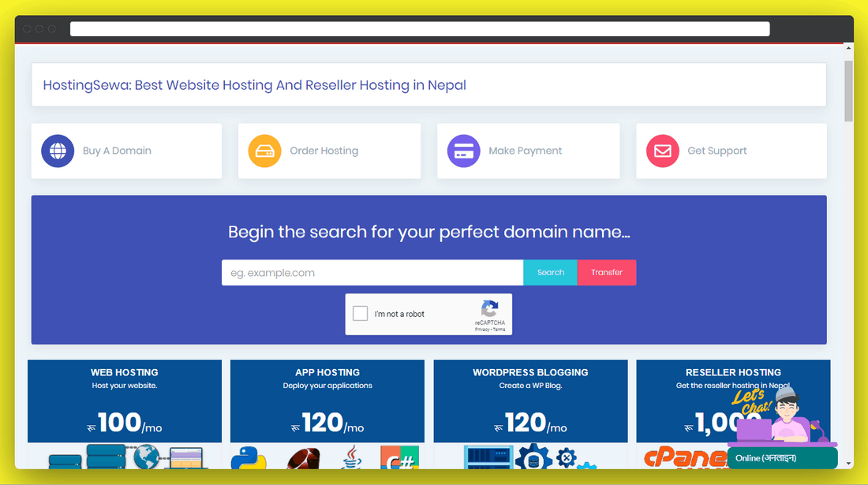The width and height of the screenshot is (868, 485).
Task: Click the cPanel logo under Reseller Hosting
Action: (685, 459)
